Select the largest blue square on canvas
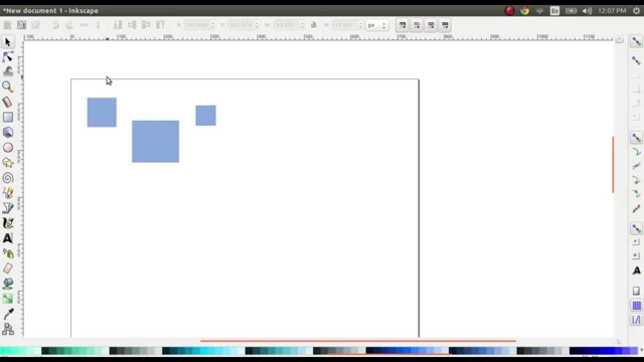The height and width of the screenshot is (362, 644). click(155, 141)
